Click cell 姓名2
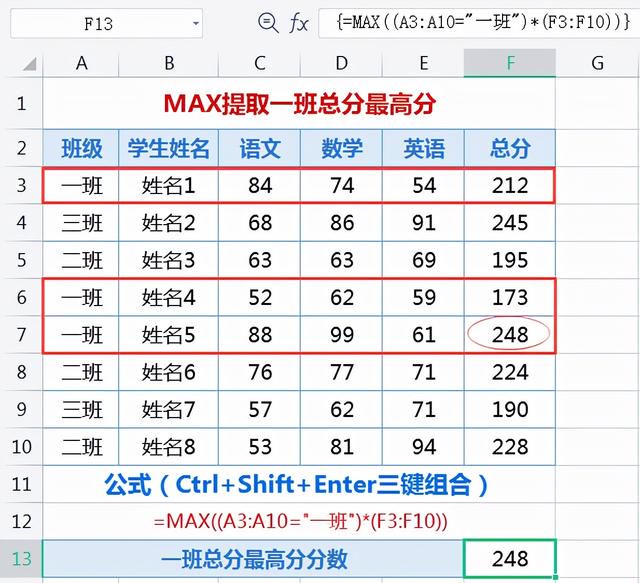640x583 pixels. [169, 223]
